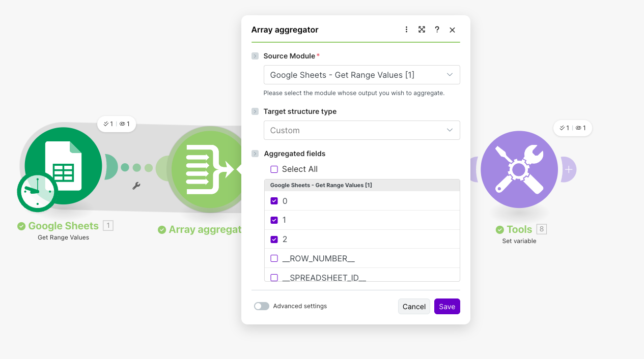The width and height of the screenshot is (644, 359).
Task: Open the schedule clock on Google Sheets
Action: coord(37,192)
